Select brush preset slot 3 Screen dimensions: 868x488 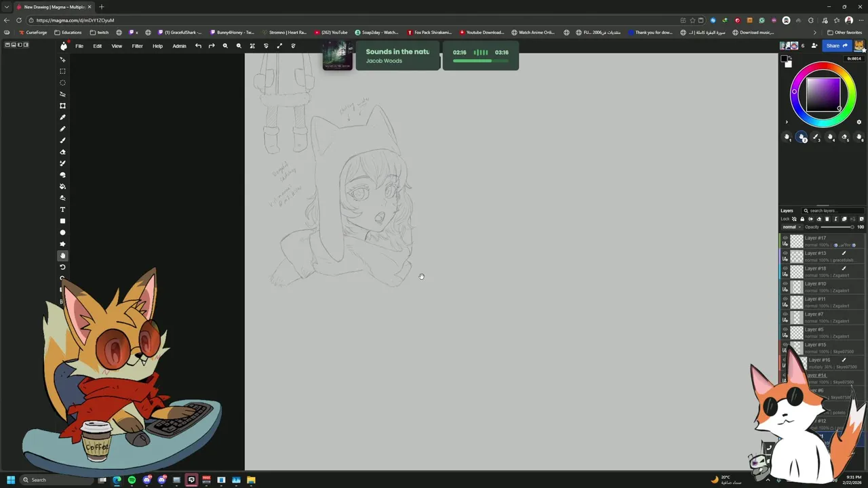pyautogui.click(x=816, y=137)
